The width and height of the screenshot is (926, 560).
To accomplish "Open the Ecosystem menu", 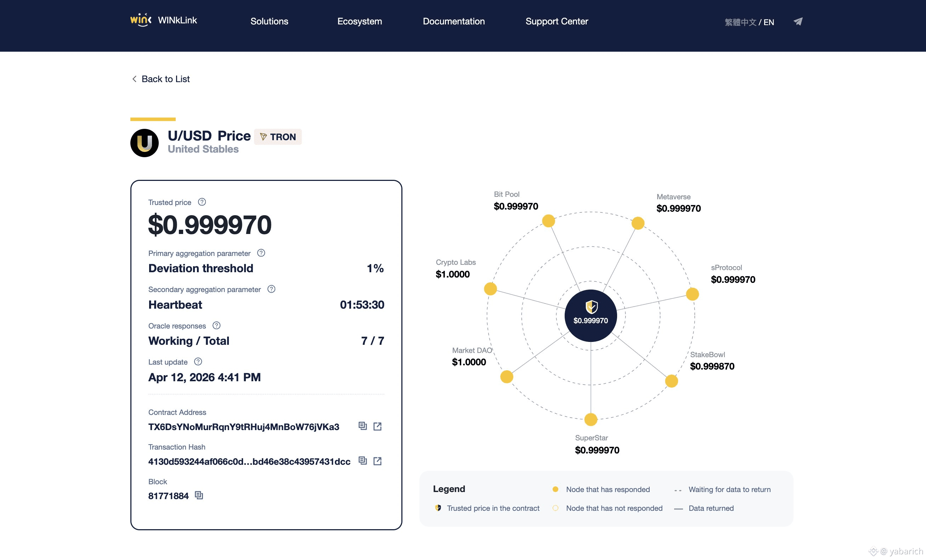I will click(359, 21).
